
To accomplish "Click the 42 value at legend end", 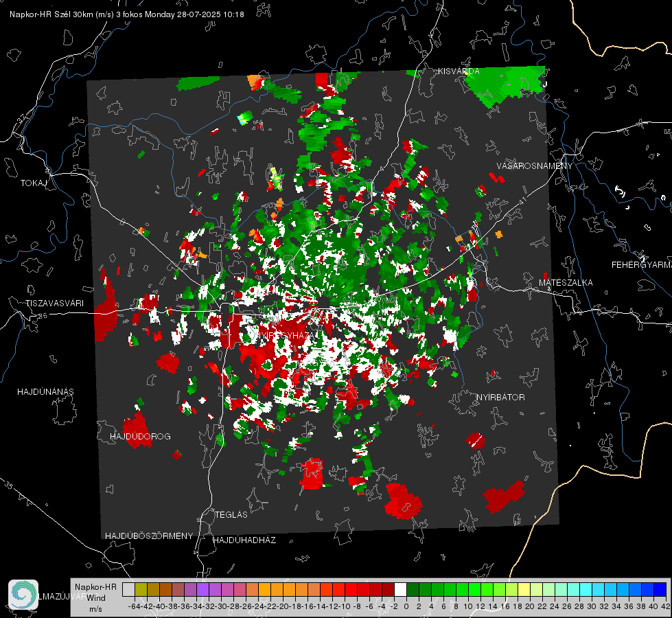I will click(665, 606).
